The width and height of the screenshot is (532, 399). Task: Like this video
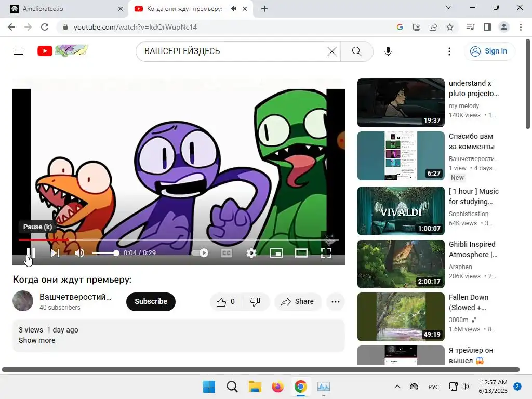pos(226,302)
